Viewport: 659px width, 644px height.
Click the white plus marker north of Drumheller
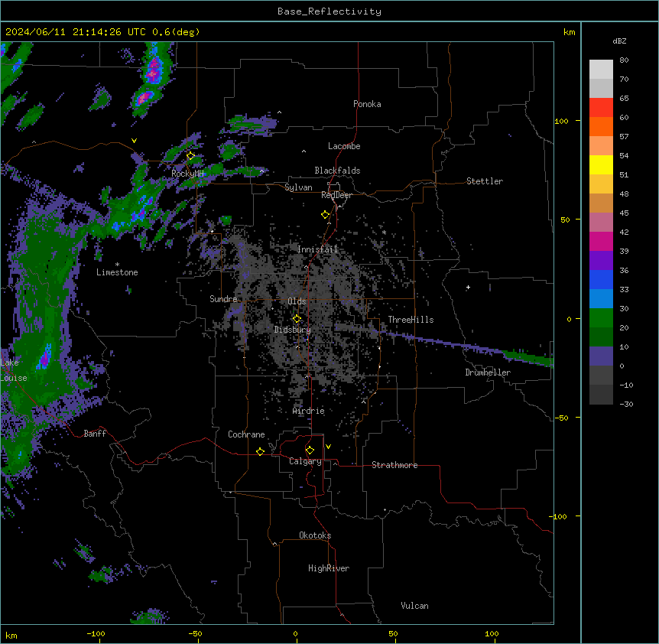(x=468, y=287)
